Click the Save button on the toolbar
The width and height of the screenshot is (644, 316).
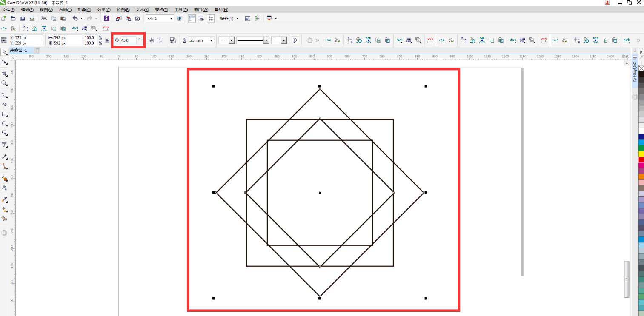pyautogui.click(x=23, y=18)
